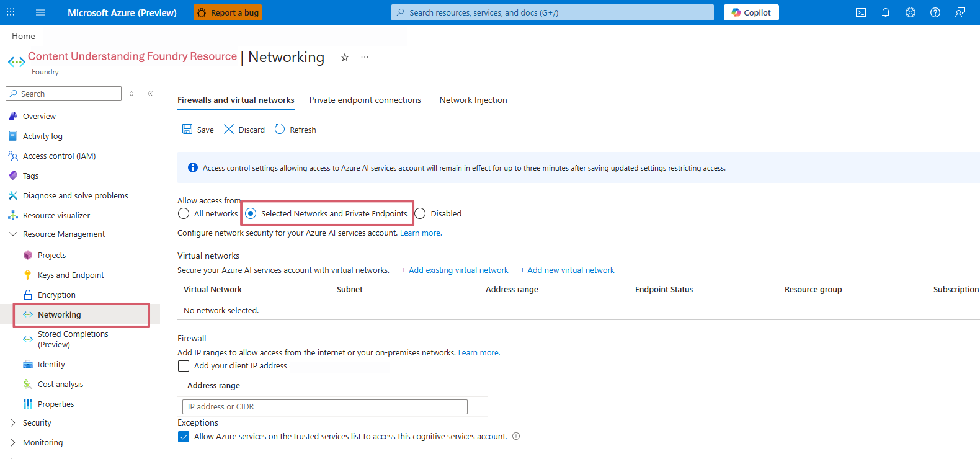Viewport: 980px width, 459px height.
Task: Expand the Monitoring group
Action: 42,442
